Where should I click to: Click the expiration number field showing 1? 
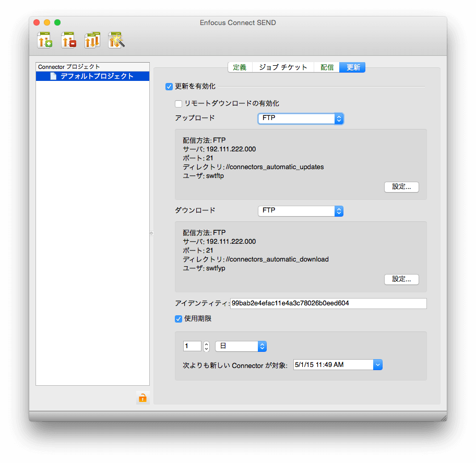[x=192, y=346]
